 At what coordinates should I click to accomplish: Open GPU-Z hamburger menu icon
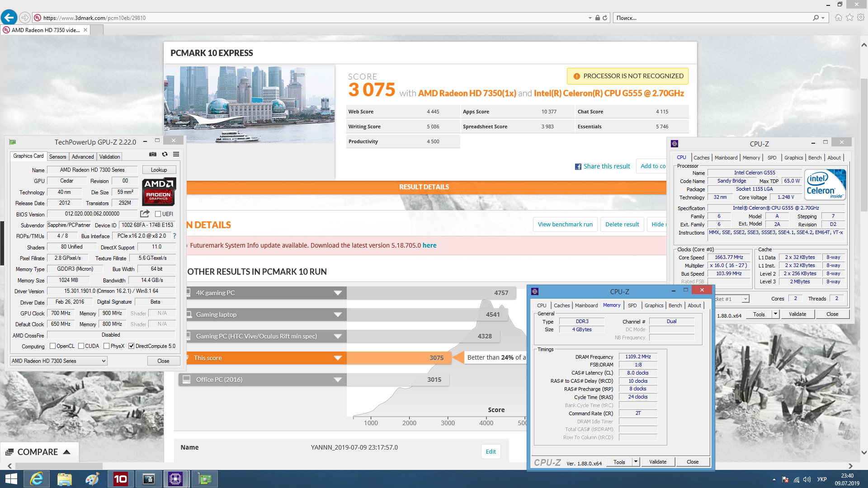pyautogui.click(x=176, y=155)
